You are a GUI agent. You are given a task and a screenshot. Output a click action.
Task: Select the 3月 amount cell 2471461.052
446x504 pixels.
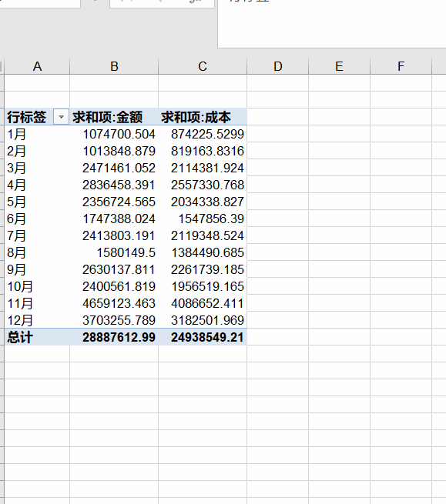click(114, 168)
